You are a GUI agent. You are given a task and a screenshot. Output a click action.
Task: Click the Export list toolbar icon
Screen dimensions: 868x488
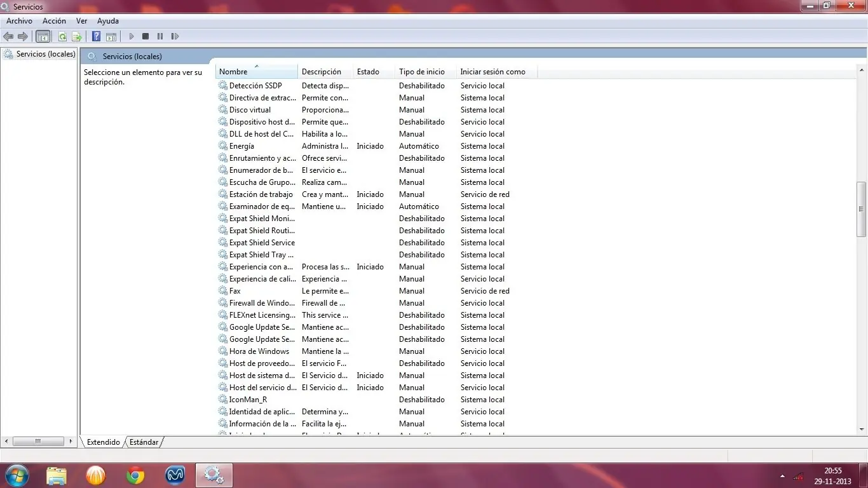pyautogui.click(x=77, y=36)
